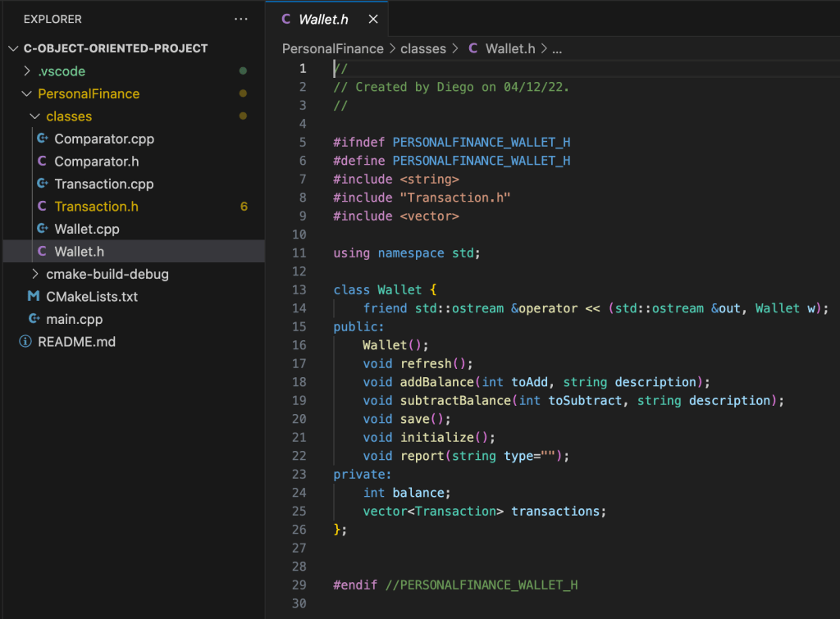Click the info icon beside README.md
The width and height of the screenshot is (840, 619).
25,342
